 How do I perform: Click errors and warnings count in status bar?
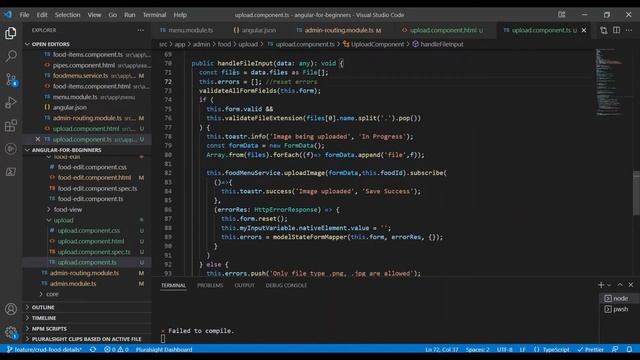point(116,349)
